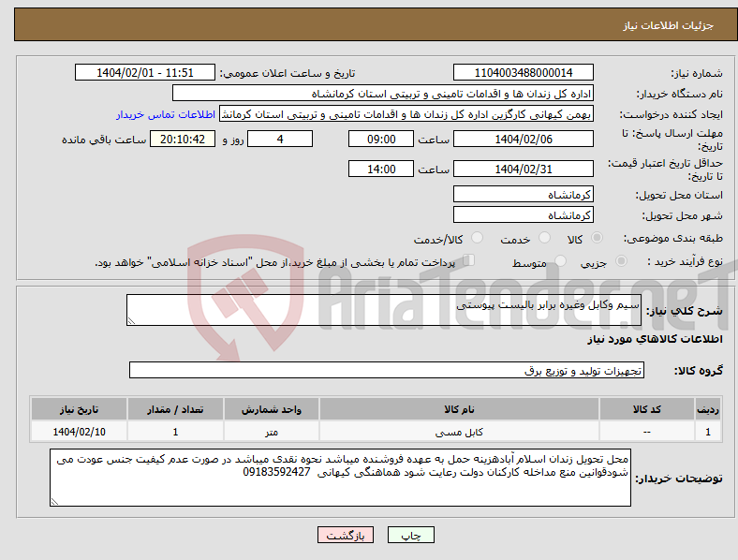Select the کالا/خدمت radio button
Viewport: 738px width, 560px height.
click(477, 238)
